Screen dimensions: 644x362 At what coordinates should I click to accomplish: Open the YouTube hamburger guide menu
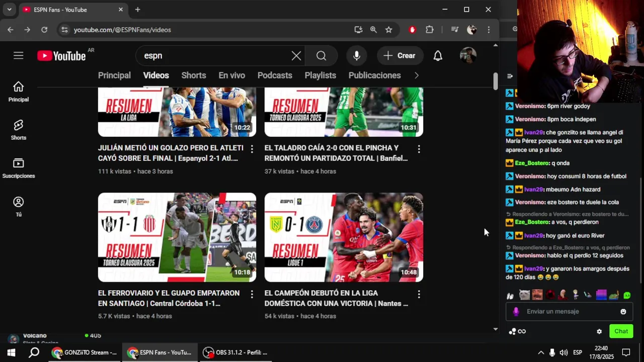[19, 56]
